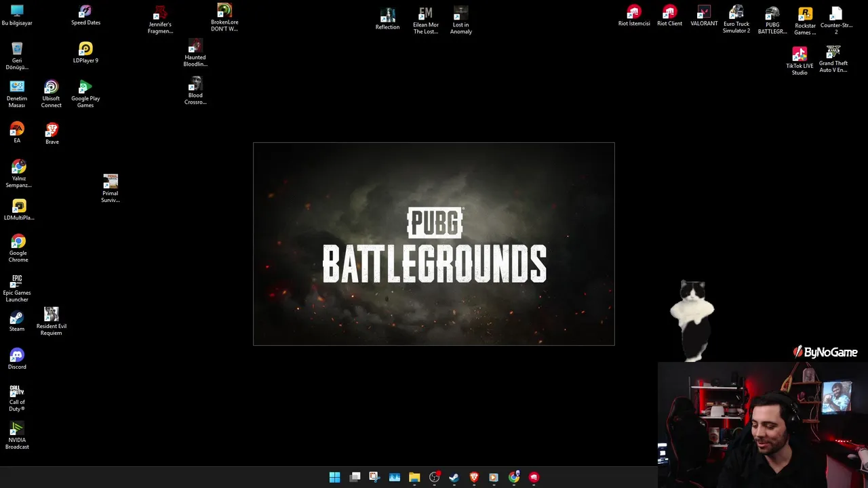Viewport: 868px width, 488px height.
Task: Open Yalnız Sempanz Chrome shortcut
Action: click(x=18, y=174)
